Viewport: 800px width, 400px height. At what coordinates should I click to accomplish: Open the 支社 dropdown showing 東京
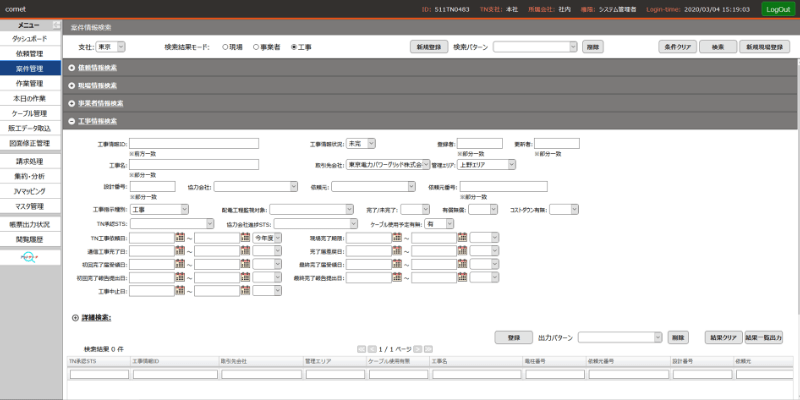110,46
